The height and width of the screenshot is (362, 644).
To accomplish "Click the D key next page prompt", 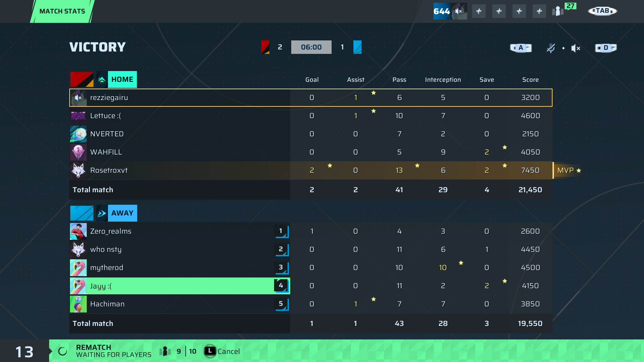I will point(606,48).
